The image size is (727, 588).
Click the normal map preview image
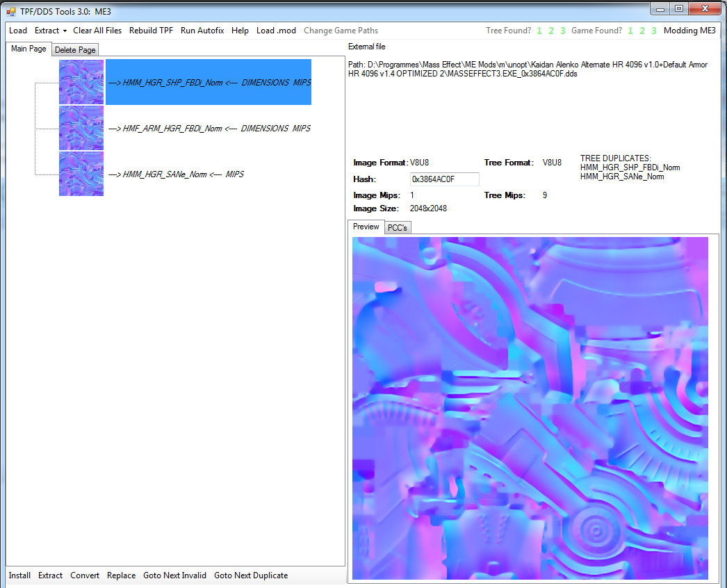530,408
